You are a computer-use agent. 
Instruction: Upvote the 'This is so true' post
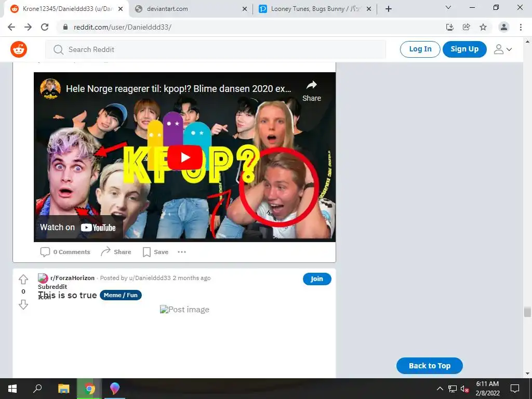[x=23, y=279]
